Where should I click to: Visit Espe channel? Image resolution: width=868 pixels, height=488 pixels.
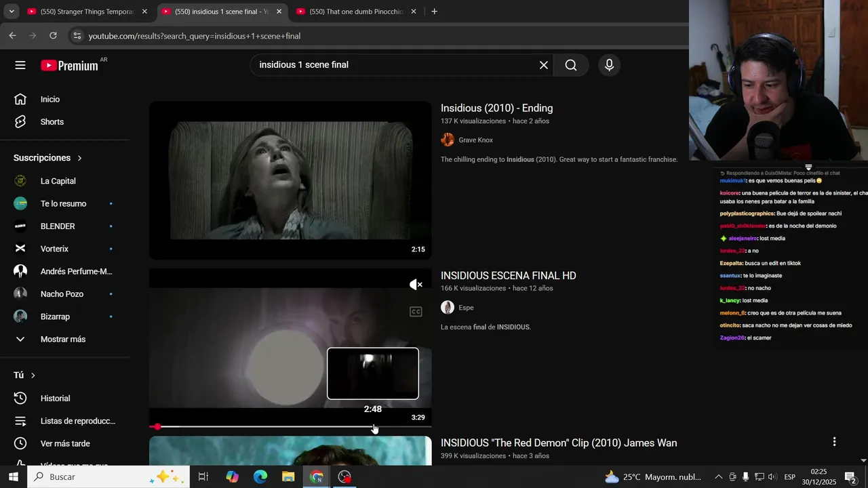pyautogui.click(x=466, y=308)
